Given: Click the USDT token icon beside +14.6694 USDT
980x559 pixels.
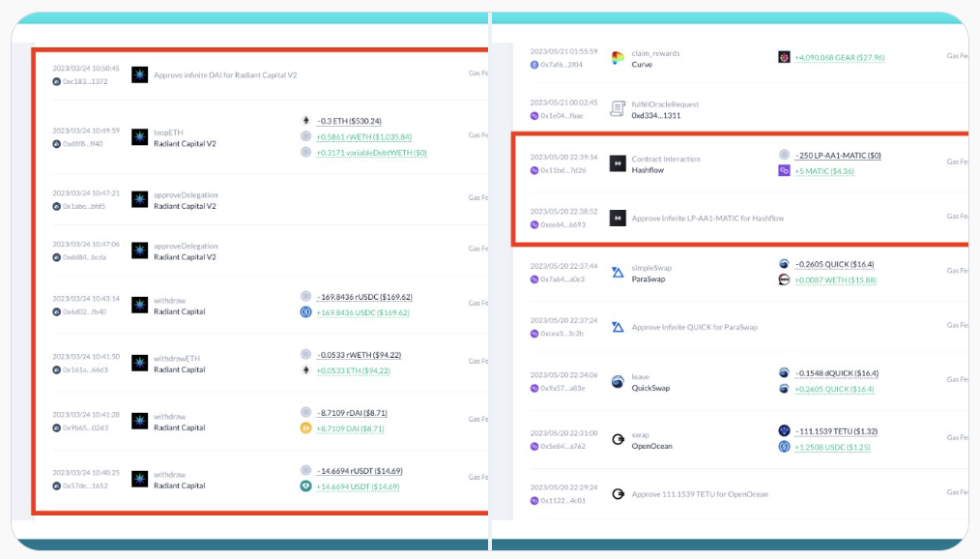Looking at the screenshot, I should (x=305, y=486).
